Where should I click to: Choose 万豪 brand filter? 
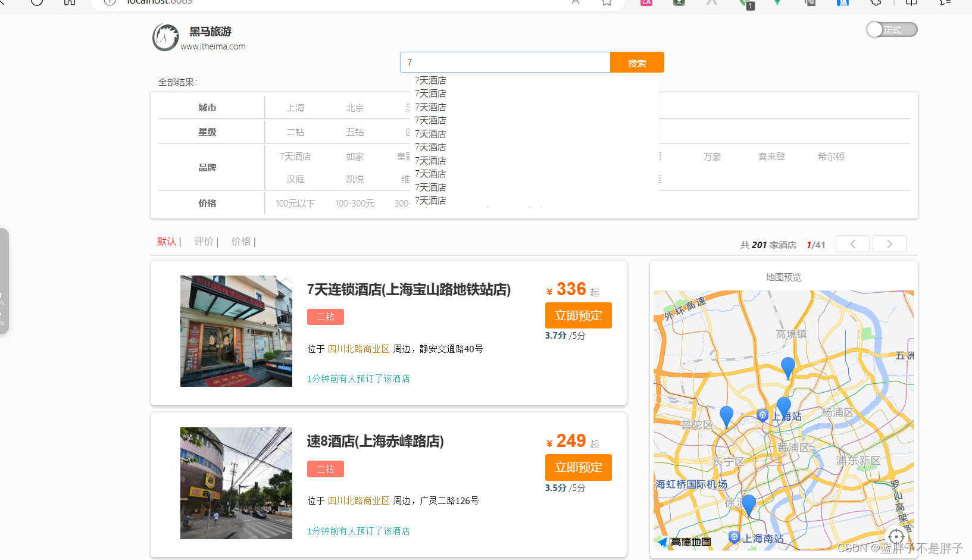coord(712,157)
